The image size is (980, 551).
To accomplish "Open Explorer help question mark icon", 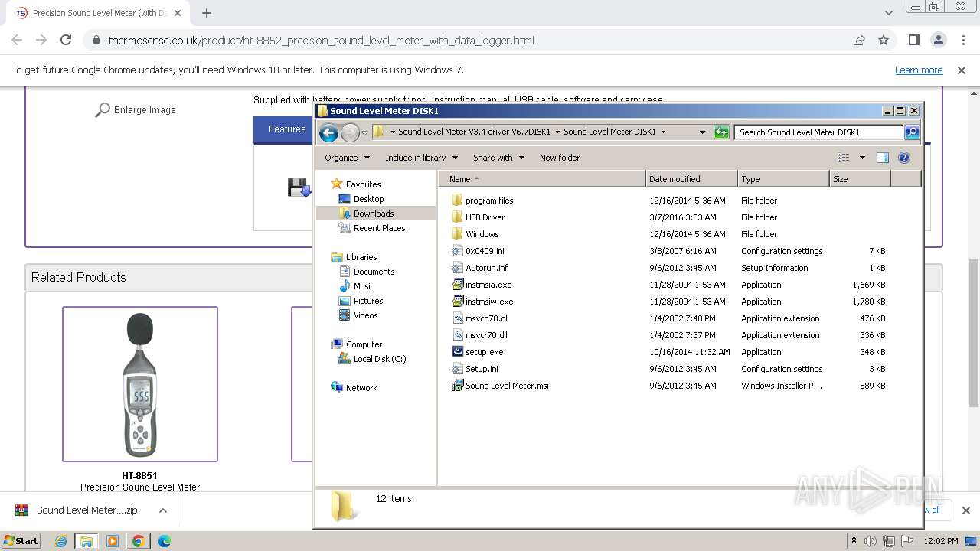I will [x=904, y=158].
